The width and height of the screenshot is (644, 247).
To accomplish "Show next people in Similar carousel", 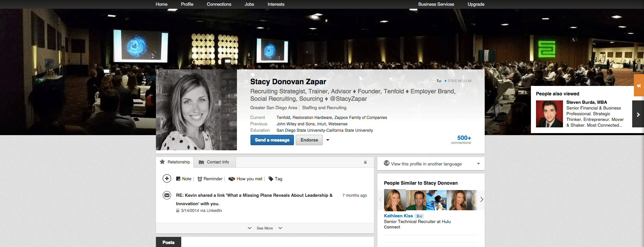I will (x=482, y=199).
